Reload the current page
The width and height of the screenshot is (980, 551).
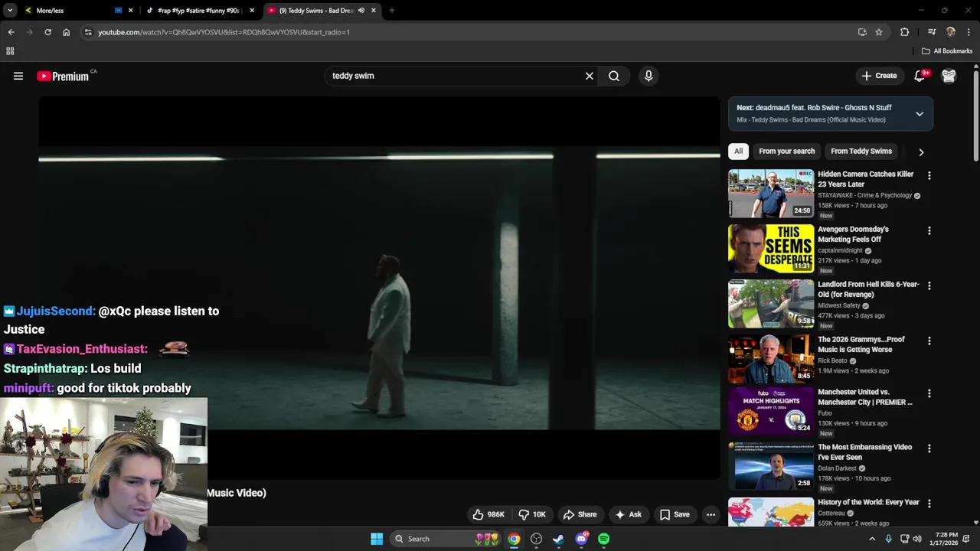(x=47, y=32)
